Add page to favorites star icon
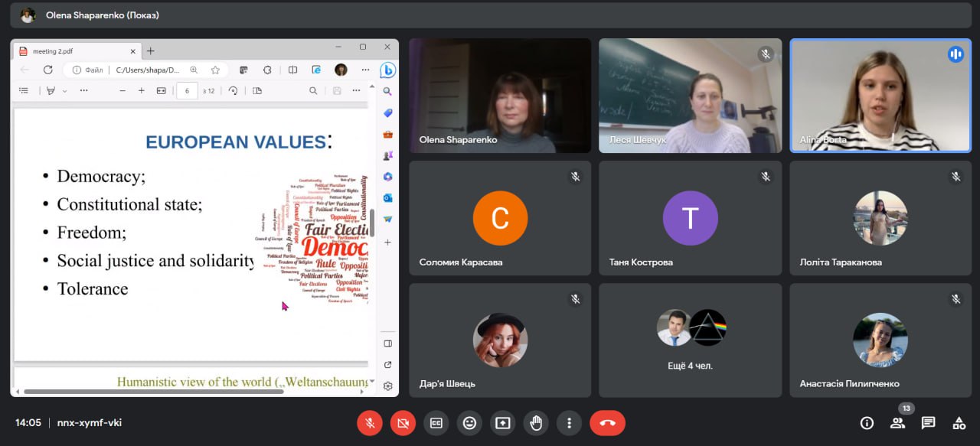This screenshot has height=446, width=980. (215, 70)
